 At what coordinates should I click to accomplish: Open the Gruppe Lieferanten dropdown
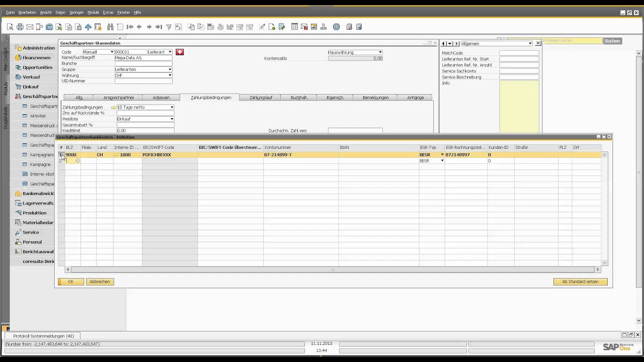click(170, 69)
